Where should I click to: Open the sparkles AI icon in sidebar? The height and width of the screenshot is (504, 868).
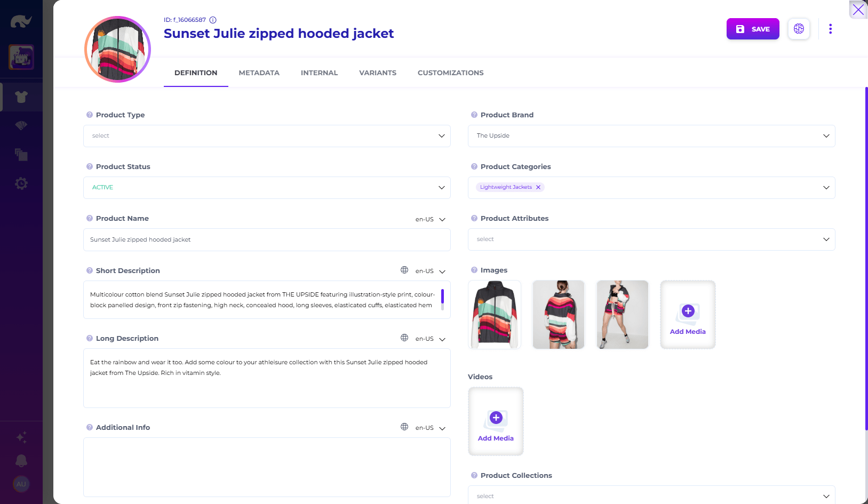(21, 437)
